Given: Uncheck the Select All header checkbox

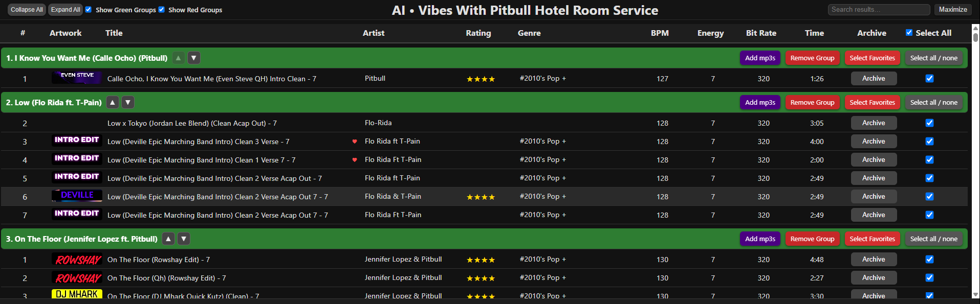Looking at the screenshot, I should click(909, 33).
